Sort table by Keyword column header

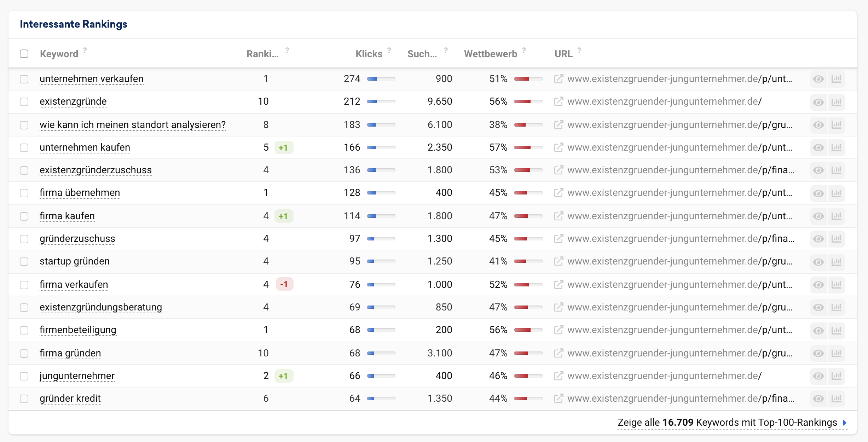click(59, 54)
